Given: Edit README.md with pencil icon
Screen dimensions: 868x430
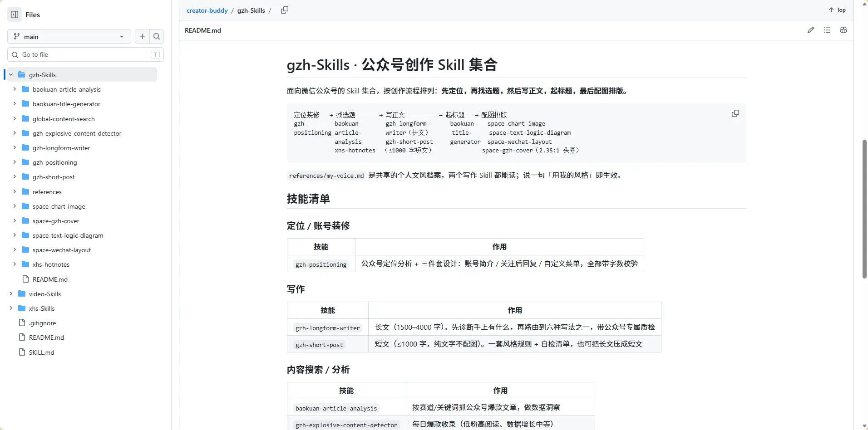Looking at the screenshot, I should click(x=811, y=30).
